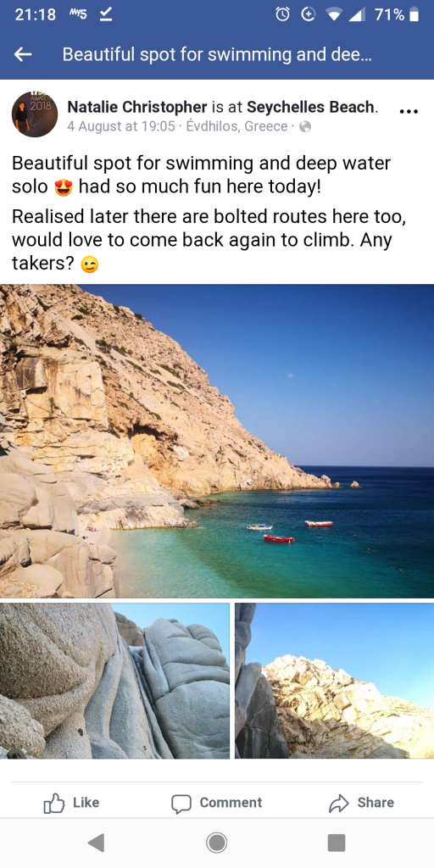Open Natalie Christopher's profile name link
Viewport: 434px width, 868px height.
point(137,108)
